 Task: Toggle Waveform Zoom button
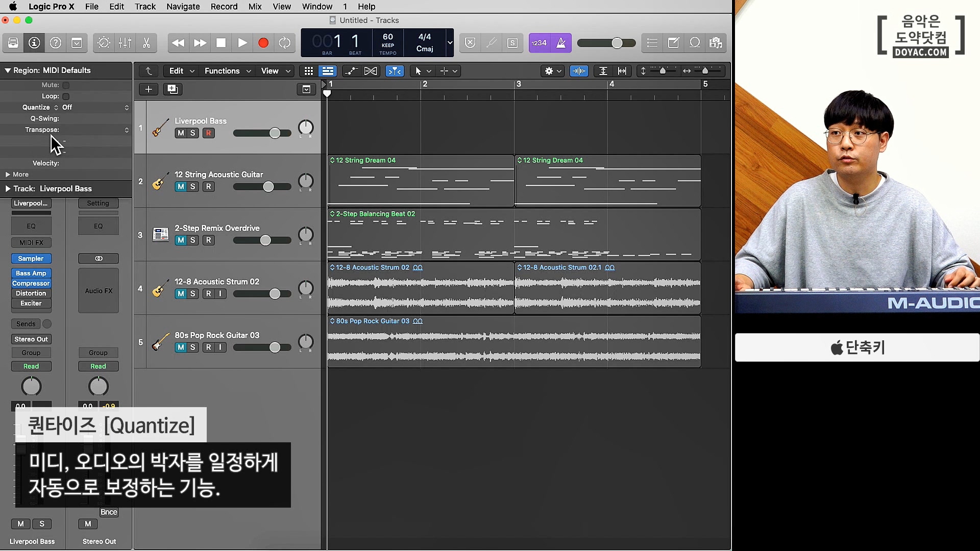click(579, 71)
